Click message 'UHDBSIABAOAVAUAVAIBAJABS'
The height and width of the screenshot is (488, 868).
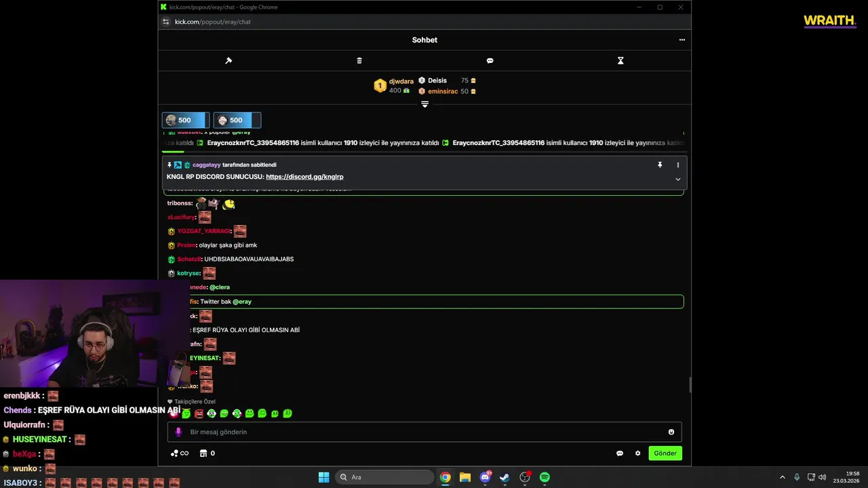pyautogui.click(x=249, y=259)
